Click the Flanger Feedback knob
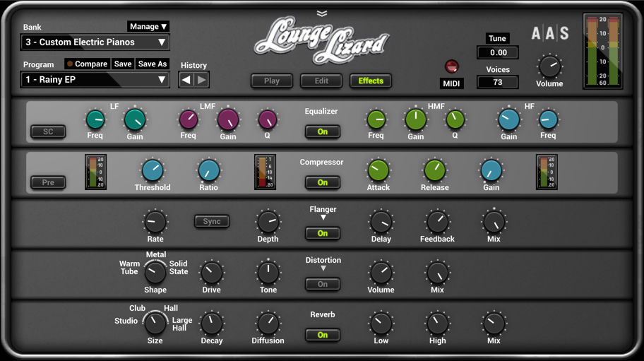The height and width of the screenshot is (361, 644). [437, 222]
